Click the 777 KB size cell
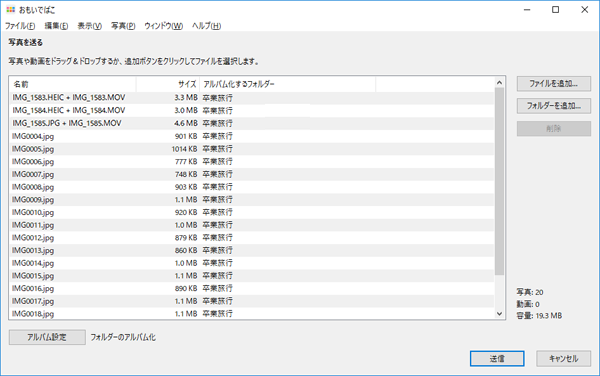 click(186, 161)
